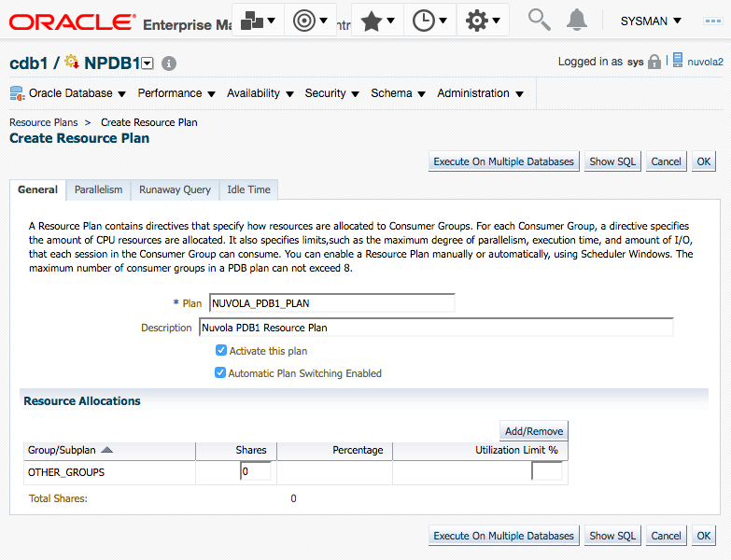The image size is (731, 560).
Task: Click the NPDB1 pluggable database gear icon
Action: coord(72,62)
